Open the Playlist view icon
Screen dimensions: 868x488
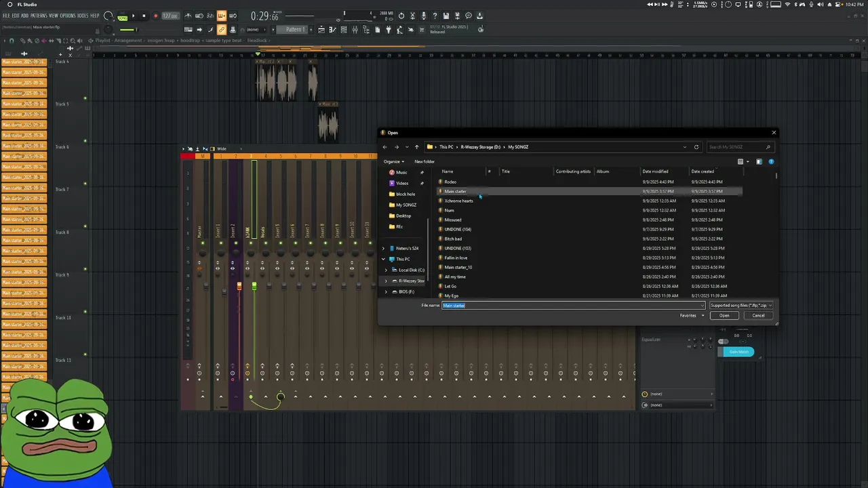321,29
